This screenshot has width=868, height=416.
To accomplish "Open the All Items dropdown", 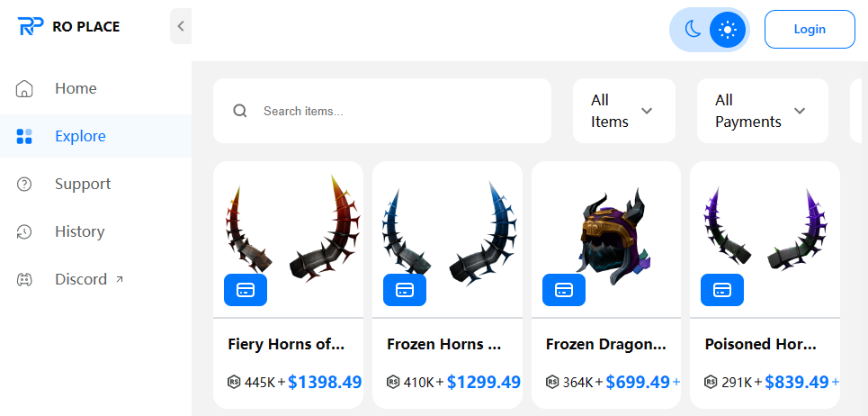I will pos(624,111).
